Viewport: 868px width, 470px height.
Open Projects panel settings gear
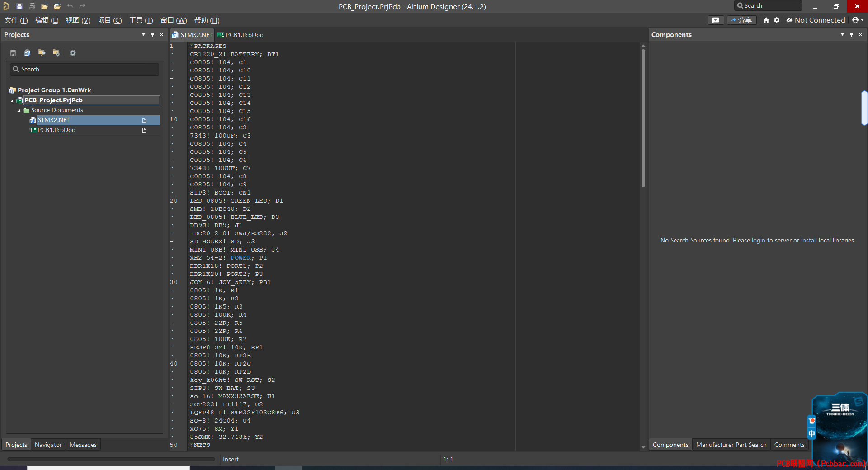73,53
